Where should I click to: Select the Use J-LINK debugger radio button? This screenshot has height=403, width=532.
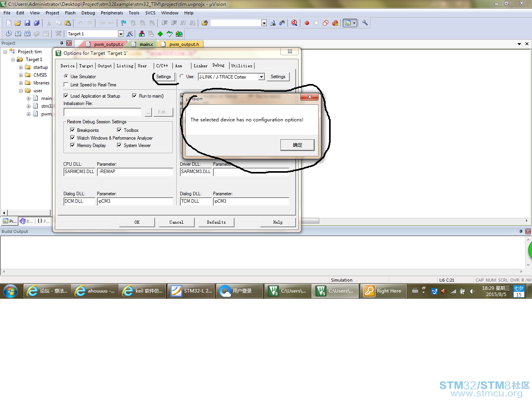pos(182,76)
